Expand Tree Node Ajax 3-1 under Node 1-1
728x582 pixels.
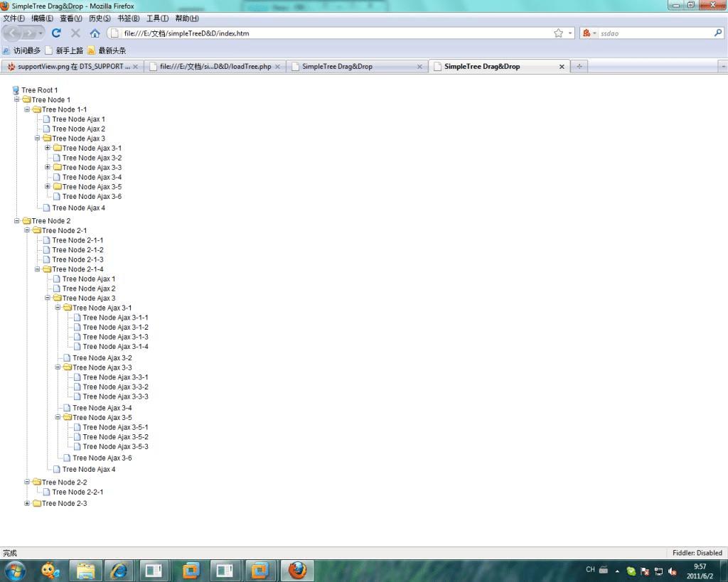(48, 148)
